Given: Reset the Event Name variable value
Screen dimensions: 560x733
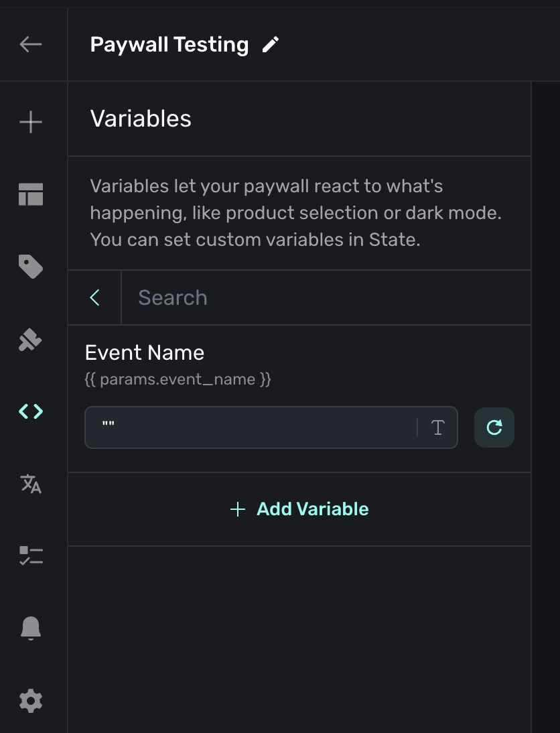Looking at the screenshot, I should click(x=494, y=427).
